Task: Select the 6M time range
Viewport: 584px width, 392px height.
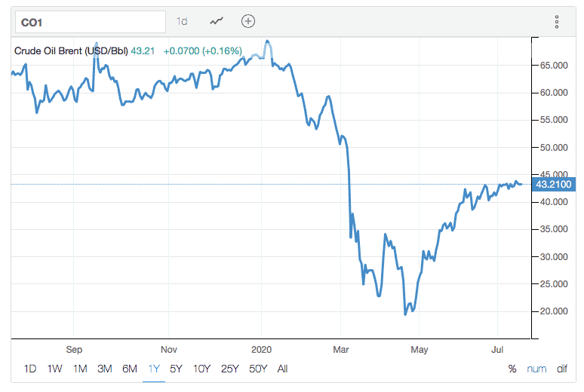Action: coord(130,369)
